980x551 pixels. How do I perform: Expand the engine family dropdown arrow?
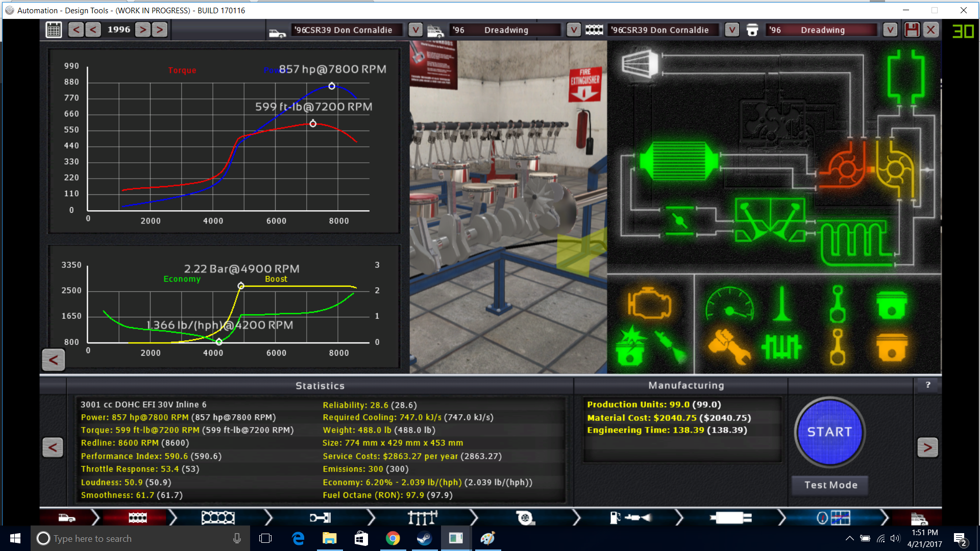[732, 30]
